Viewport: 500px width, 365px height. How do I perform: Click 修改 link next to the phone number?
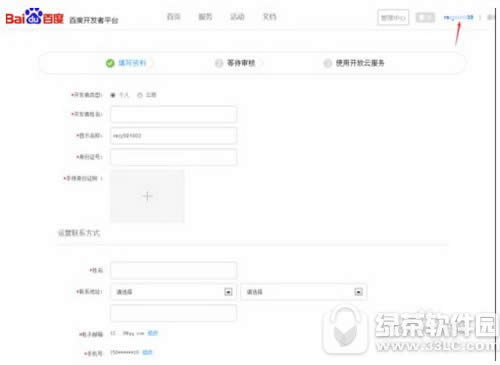click(147, 352)
